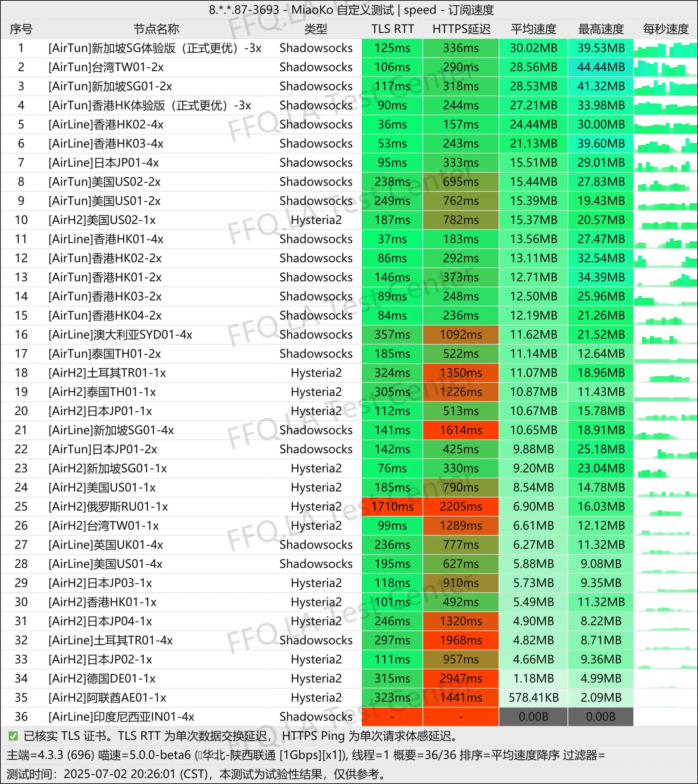The height and width of the screenshot is (784, 698).
Task: Select the [AirH2]俄罗斯RU01-1x node name
Action: (108, 506)
